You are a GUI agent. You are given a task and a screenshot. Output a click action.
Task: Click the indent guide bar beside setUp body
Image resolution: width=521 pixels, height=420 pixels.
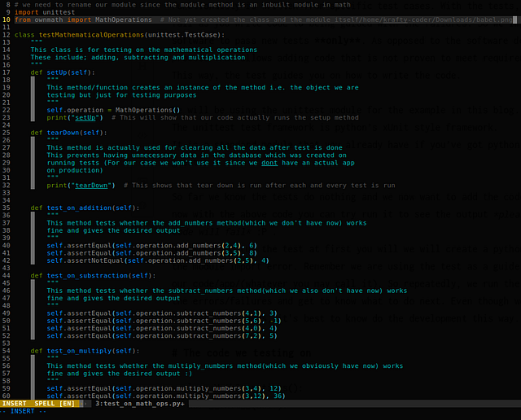(33, 98)
